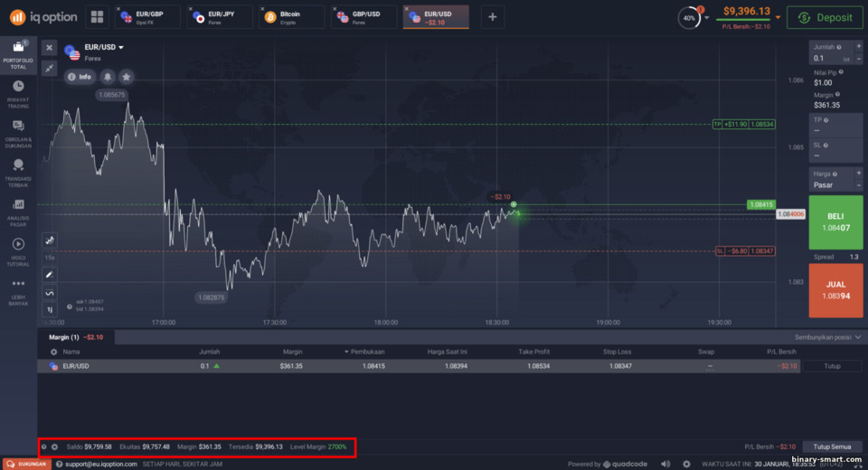Close the EUR/USD chart with X icon

coord(49,48)
